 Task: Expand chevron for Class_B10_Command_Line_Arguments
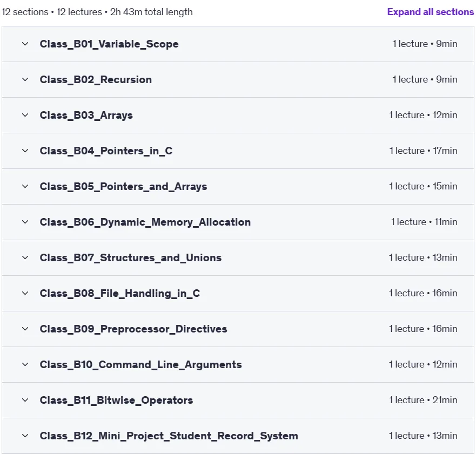click(x=25, y=364)
